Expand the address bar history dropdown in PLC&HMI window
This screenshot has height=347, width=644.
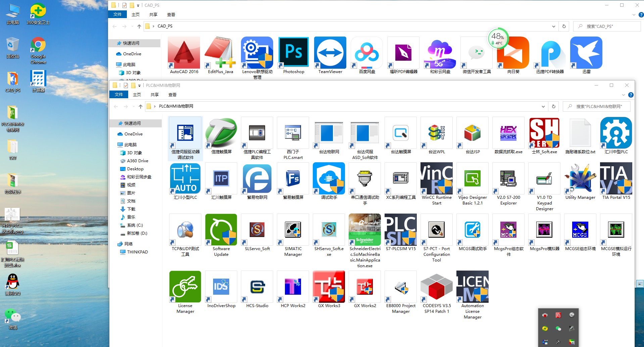pos(543,107)
